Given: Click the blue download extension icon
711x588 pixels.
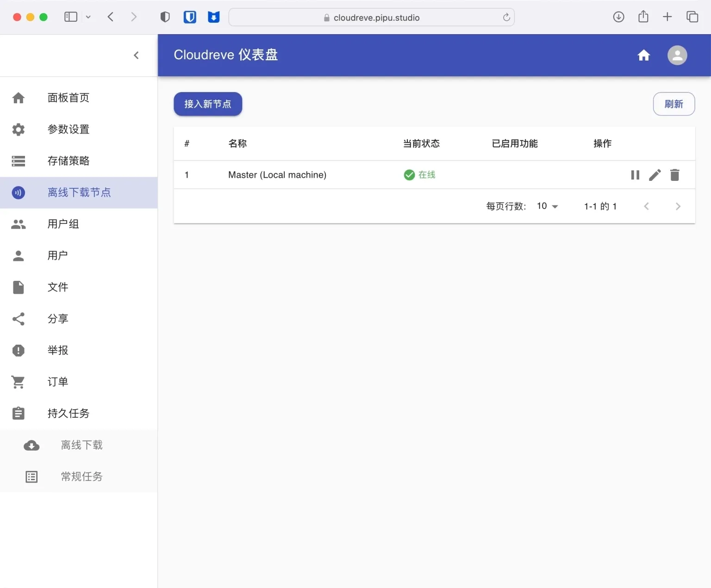Looking at the screenshot, I should (x=213, y=17).
